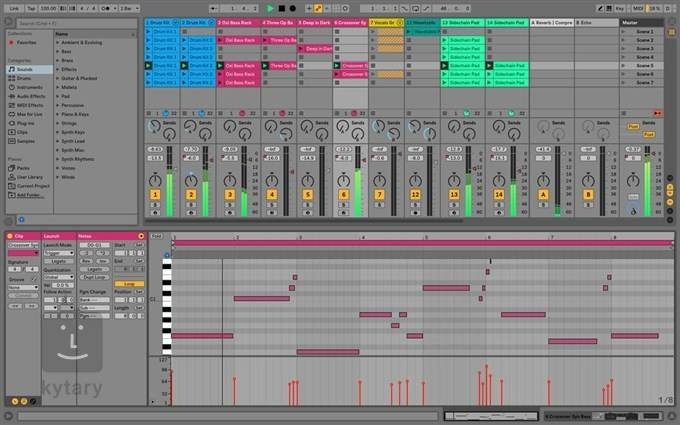Expand the Ambient & Evolving folder
The height and width of the screenshot is (425, 680).
(57, 42)
